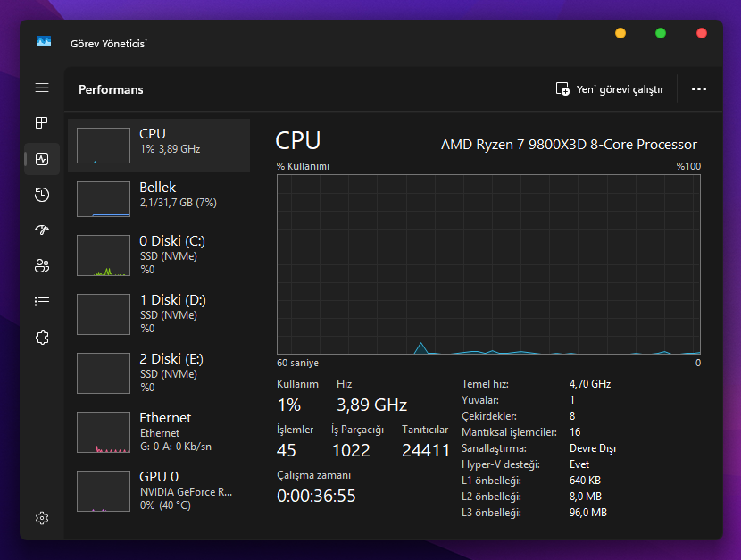Click the red close window button

pyautogui.click(x=702, y=33)
